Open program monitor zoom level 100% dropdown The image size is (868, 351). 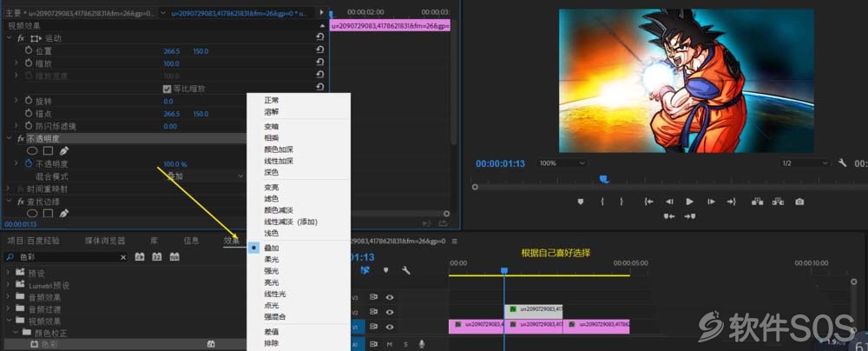(562, 163)
